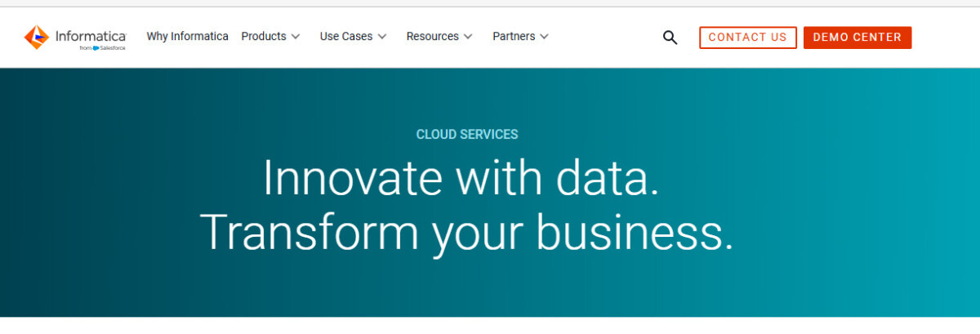
Task: Open the Partners dropdown chevron
Action: pos(545,37)
